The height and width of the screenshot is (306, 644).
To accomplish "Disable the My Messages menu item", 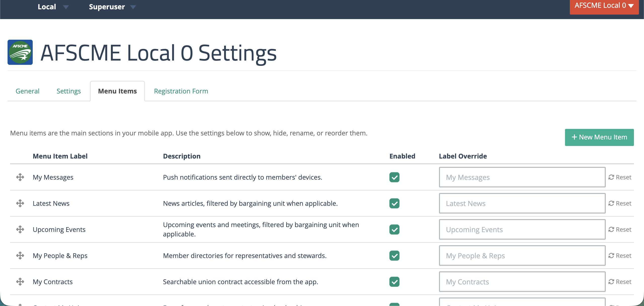I will [394, 177].
